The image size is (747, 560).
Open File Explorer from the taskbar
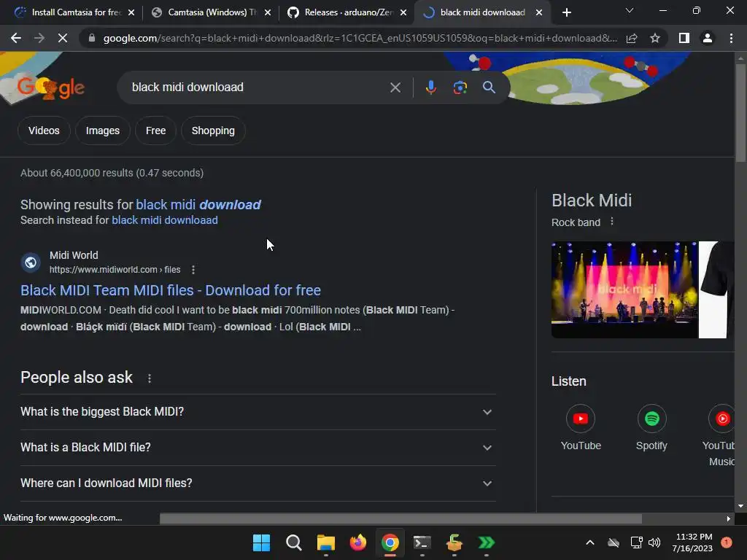click(326, 542)
